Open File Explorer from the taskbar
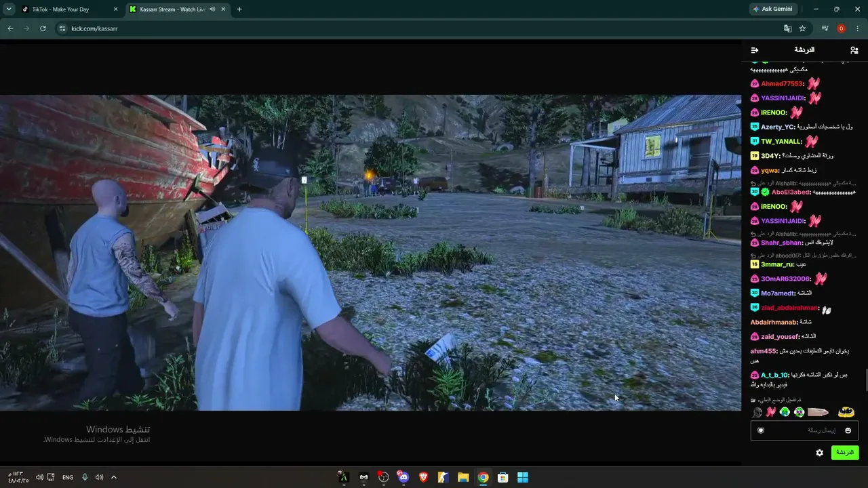 [463, 477]
